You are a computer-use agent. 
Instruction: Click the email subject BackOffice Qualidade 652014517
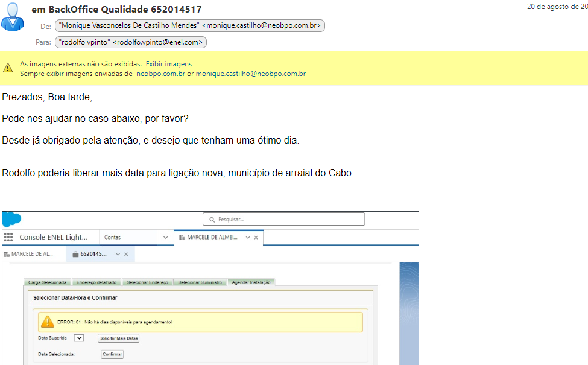116,10
